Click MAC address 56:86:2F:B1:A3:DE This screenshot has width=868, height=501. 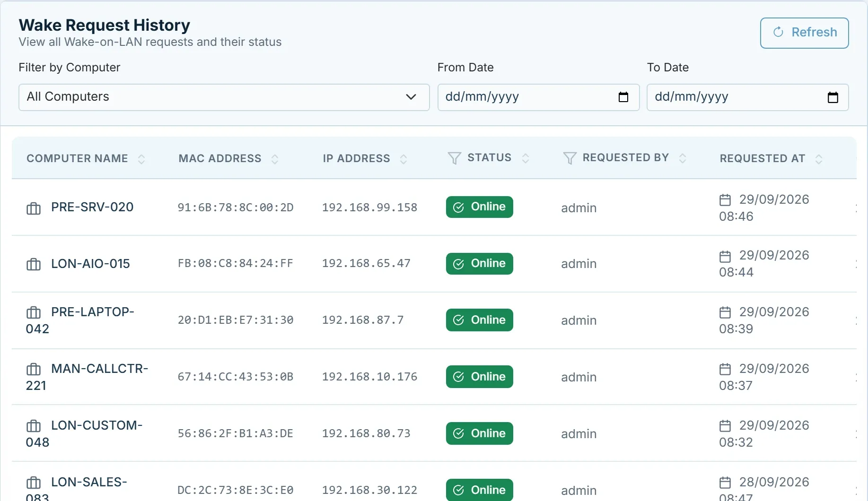236,433
